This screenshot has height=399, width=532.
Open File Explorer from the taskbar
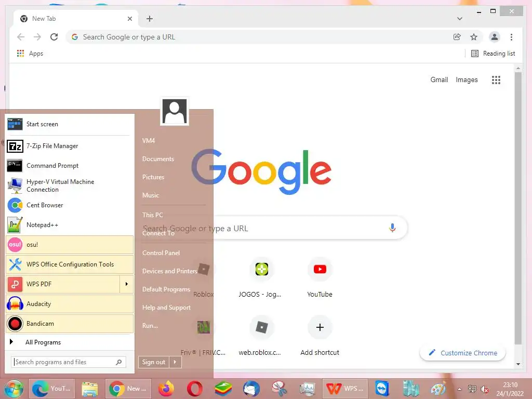tap(89, 389)
